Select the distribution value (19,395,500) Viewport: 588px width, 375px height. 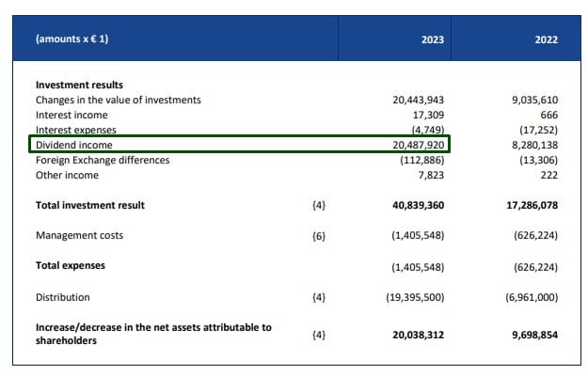[x=415, y=297]
